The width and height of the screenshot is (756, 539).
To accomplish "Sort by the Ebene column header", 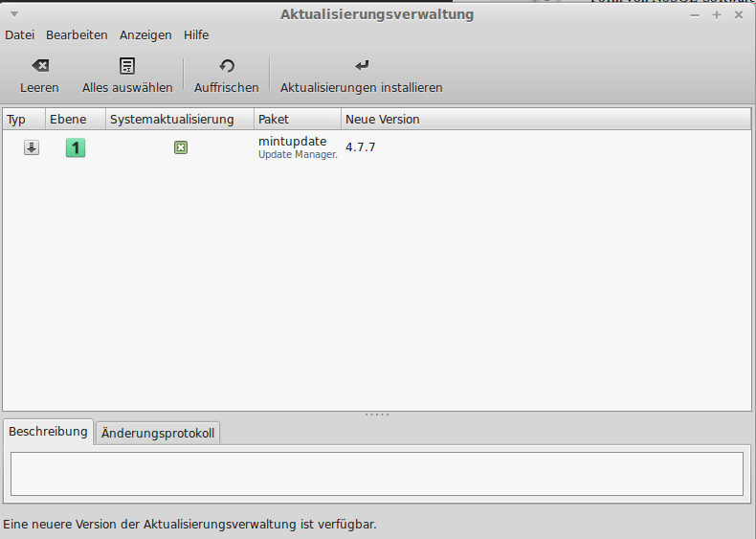I will (x=76, y=119).
